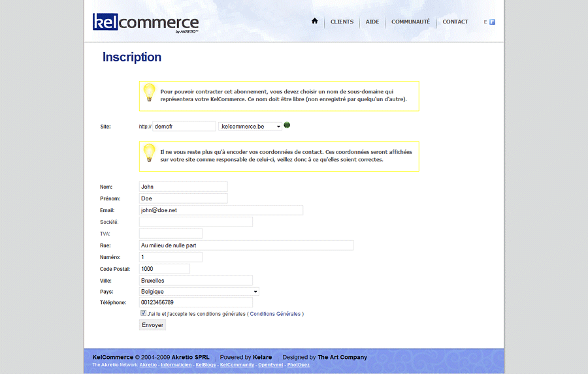Click the home icon in navigation
The image size is (588, 374).
[314, 22]
